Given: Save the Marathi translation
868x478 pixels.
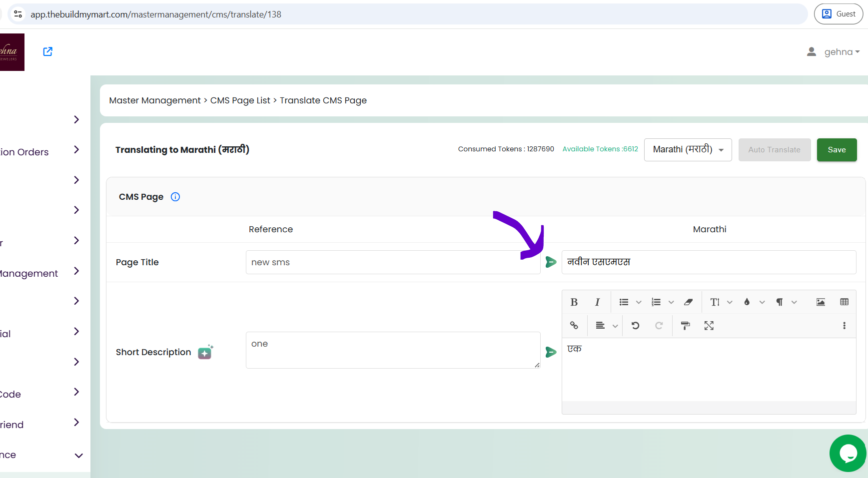Looking at the screenshot, I should tap(837, 150).
